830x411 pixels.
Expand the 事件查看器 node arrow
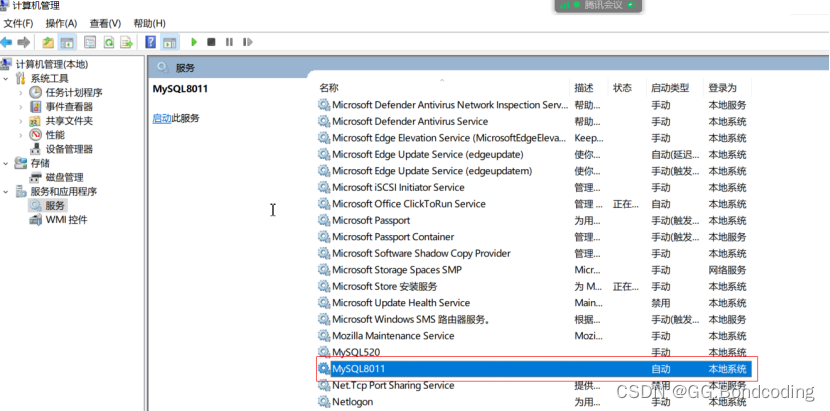click(20, 107)
